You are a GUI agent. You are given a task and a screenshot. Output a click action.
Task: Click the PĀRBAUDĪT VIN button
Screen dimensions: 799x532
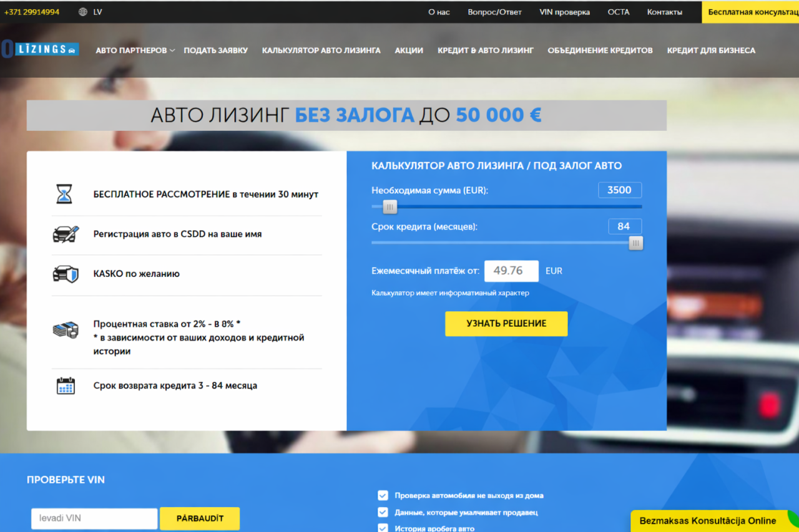tap(200, 518)
